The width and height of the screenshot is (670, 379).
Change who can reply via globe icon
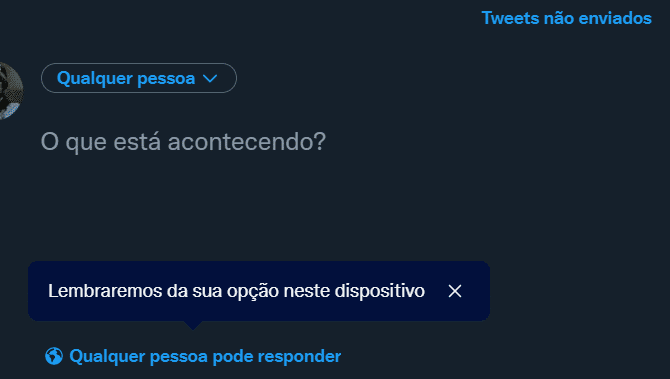[54, 356]
